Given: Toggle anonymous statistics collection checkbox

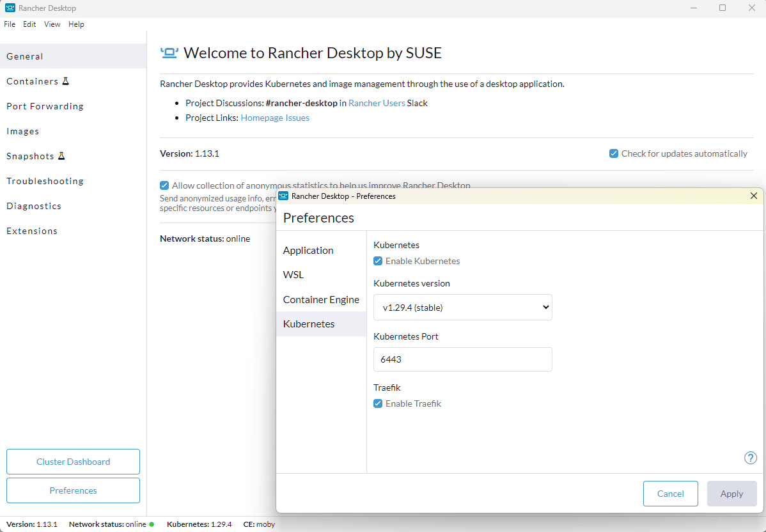Looking at the screenshot, I should (164, 185).
